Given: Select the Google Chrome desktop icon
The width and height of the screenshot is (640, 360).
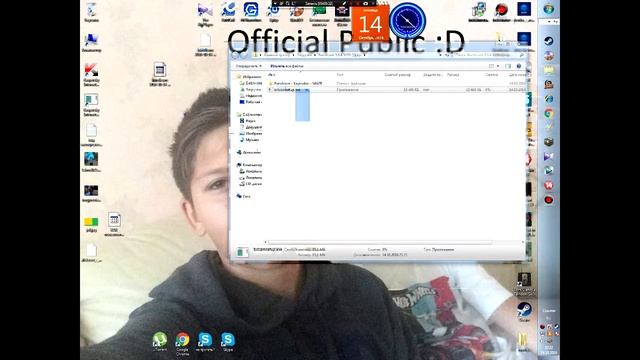Looking at the screenshot, I should tap(182, 343).
